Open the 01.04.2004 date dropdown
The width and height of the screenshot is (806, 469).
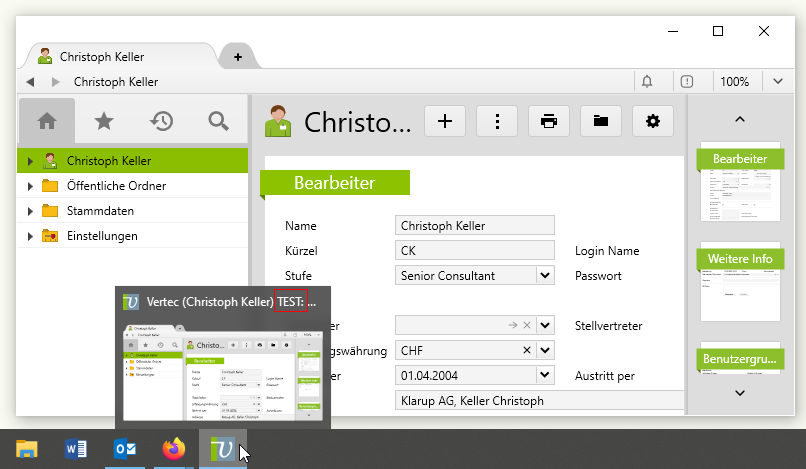(x=545, y=375)
